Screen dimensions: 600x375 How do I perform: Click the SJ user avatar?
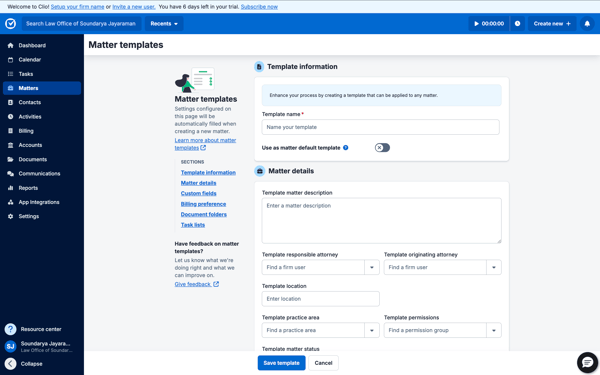10,346
